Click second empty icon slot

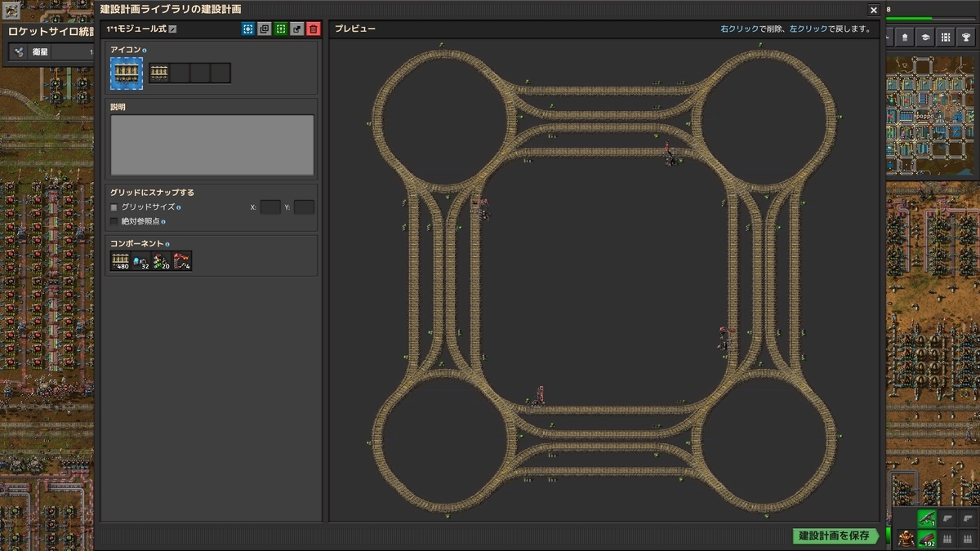[x=180, y=73]
